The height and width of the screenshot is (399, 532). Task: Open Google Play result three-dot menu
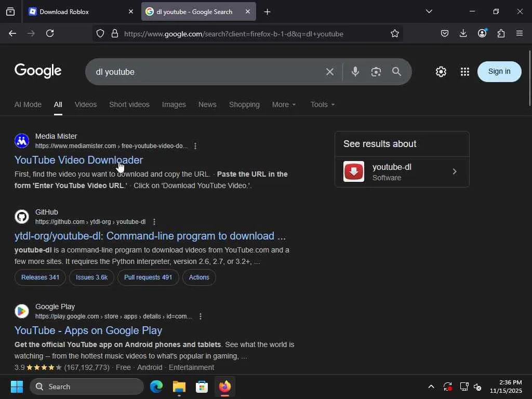(x=201, y=316)
